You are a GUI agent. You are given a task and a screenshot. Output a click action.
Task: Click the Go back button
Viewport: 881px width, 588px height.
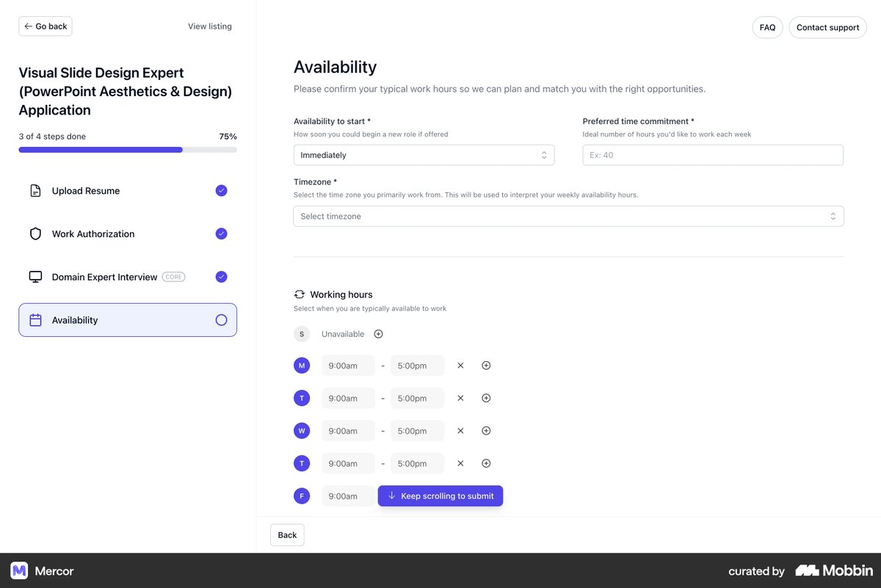pyautogui.click(x=46, y=26)
